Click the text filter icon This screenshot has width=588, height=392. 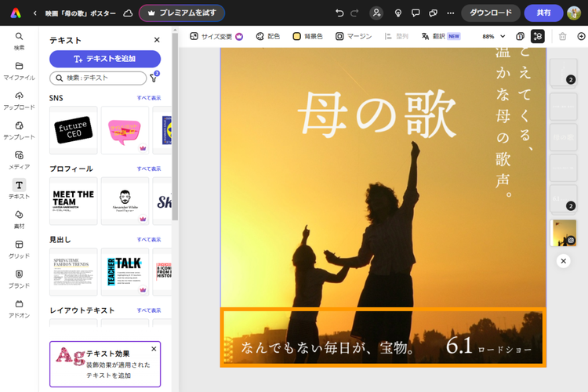(x=154, y=78)
